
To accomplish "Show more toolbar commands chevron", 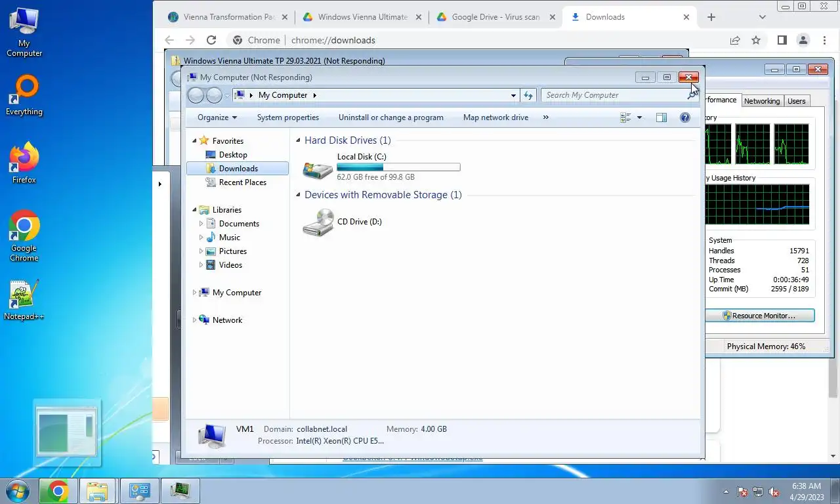I will pyautogui.click(x=545, y=117).
